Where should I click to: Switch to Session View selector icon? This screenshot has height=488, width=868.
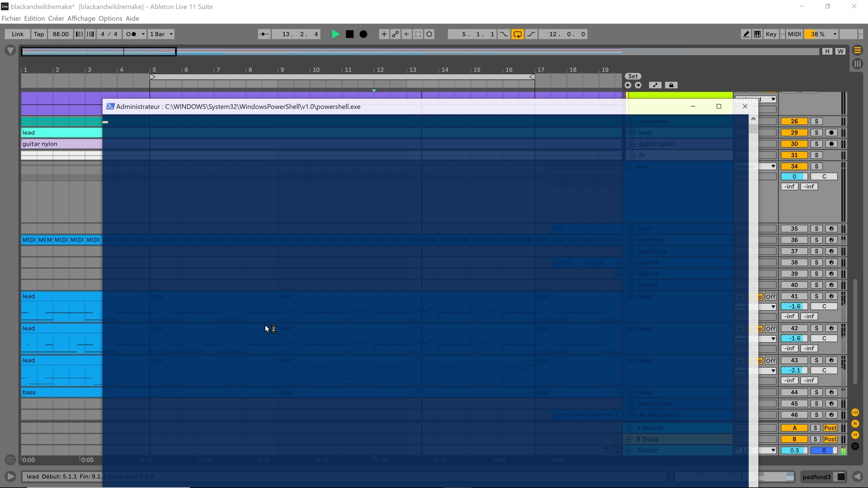858,64
